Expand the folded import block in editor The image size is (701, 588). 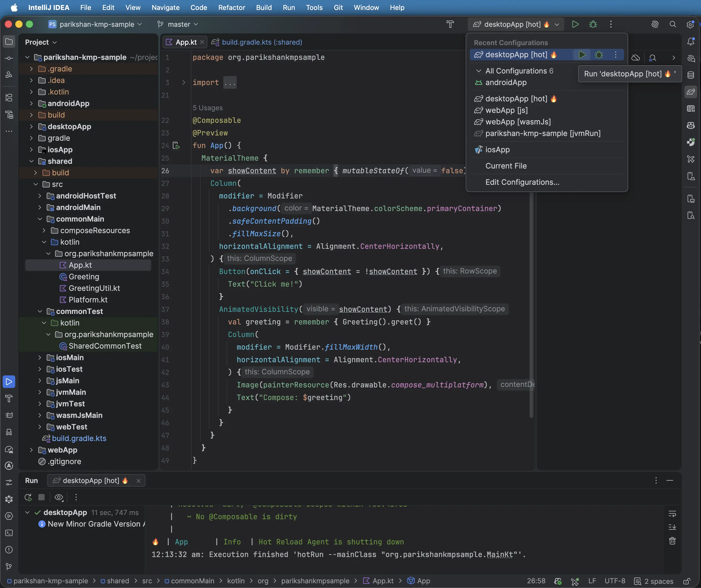pos(184,82)
